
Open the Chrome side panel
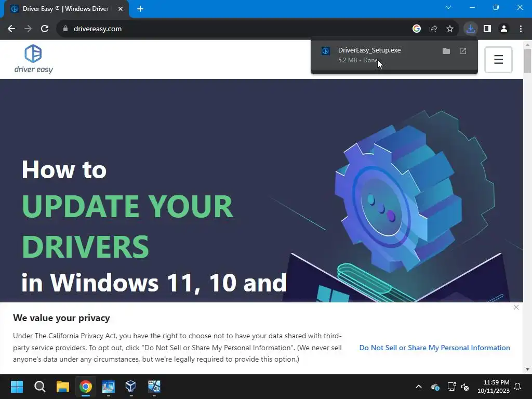(487, 29)
